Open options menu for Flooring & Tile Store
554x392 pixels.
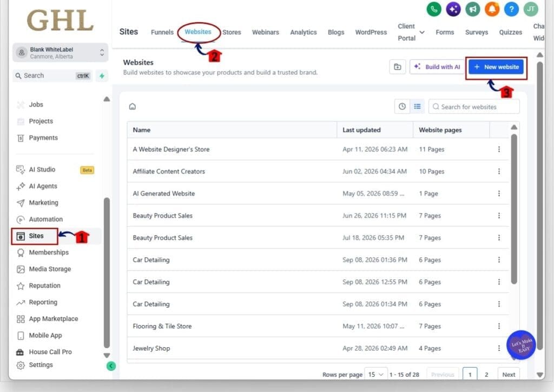click(x=499, y=326)
